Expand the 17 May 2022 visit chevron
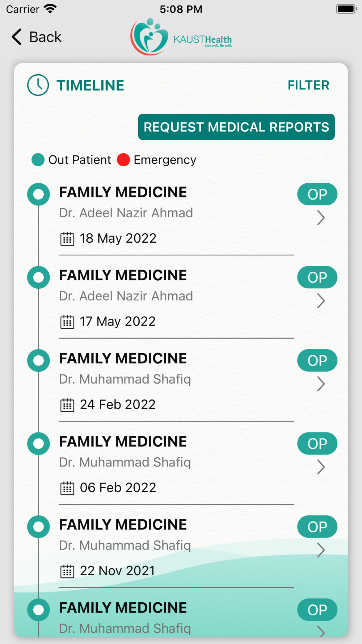Screen dimensions: 362x644 tap(321, 301)
